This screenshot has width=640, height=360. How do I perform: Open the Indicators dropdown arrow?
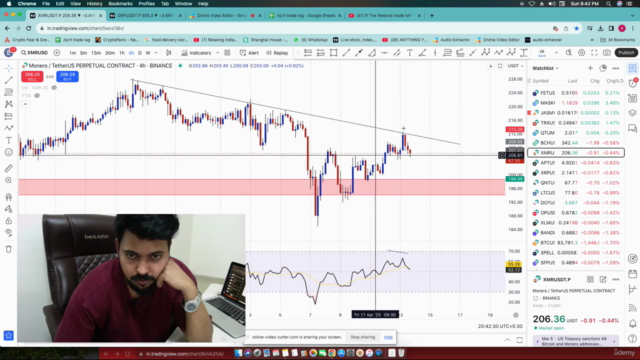point(218,53)
